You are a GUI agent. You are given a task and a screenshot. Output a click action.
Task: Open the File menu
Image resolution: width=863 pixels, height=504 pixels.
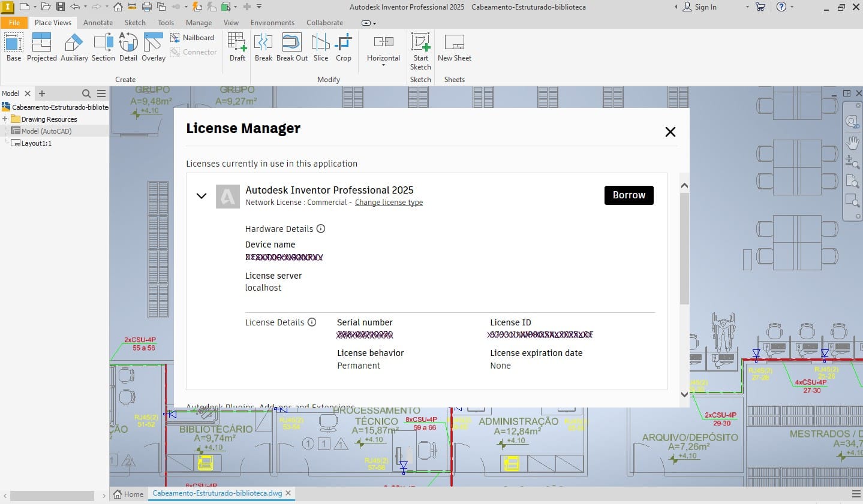tap(14, 22)
